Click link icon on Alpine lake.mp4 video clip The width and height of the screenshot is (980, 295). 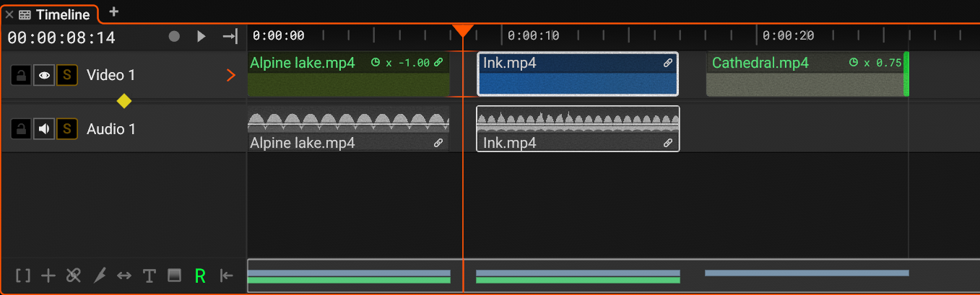[438, 63]
